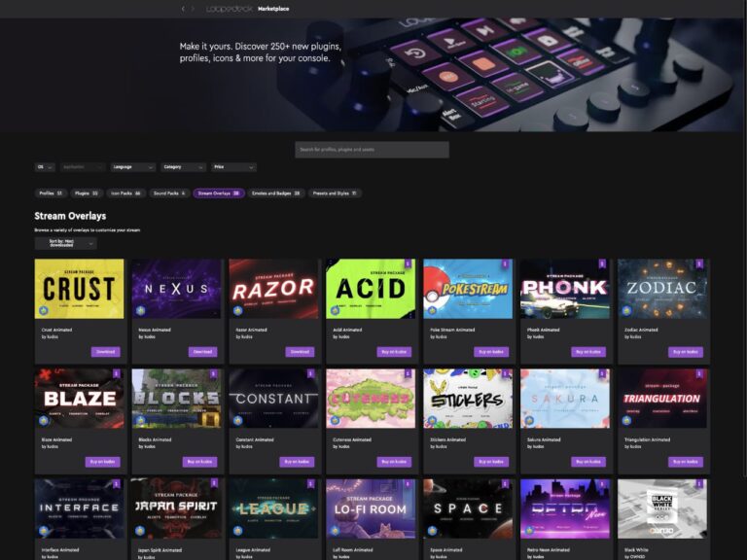Click the kudos badge icon on Razor thumbnail
The height and width of the screenshot is (560, 747).
(237, 310)
